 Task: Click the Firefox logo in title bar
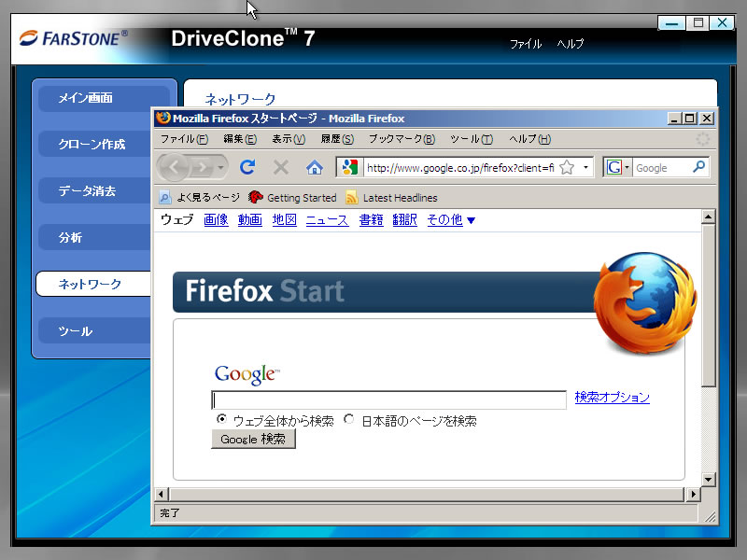click(162, 118)
